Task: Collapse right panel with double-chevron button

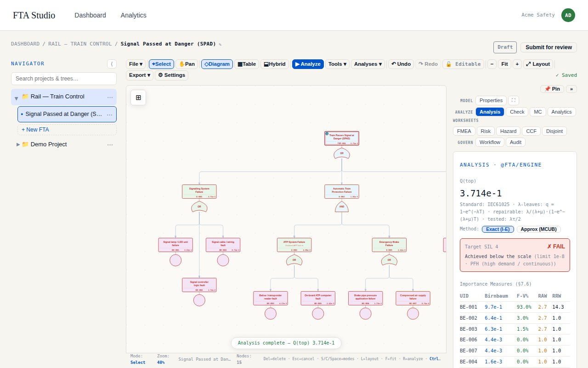Action: coord(571,89)
